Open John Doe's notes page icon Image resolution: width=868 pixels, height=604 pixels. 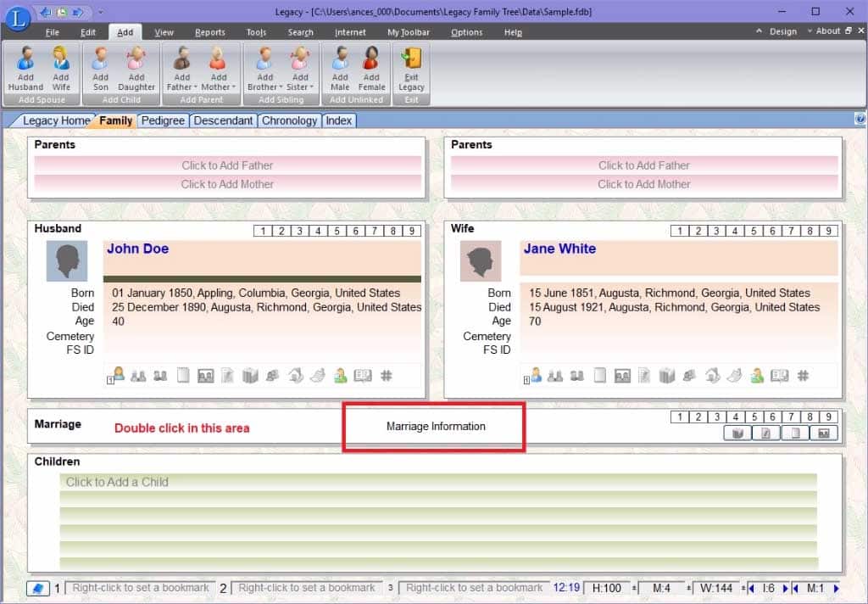pyautogui.click(x=183, y=376)
